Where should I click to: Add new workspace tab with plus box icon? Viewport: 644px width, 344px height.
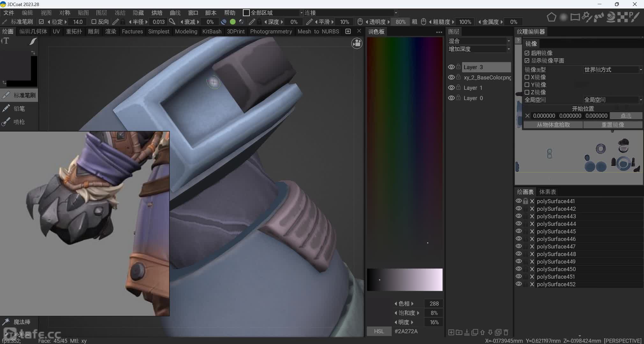tap(348, 31)
